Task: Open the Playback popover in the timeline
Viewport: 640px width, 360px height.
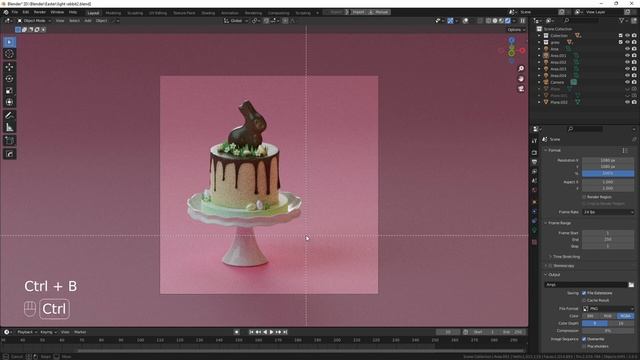Action: pyautogui.click(x=27, y=332)
